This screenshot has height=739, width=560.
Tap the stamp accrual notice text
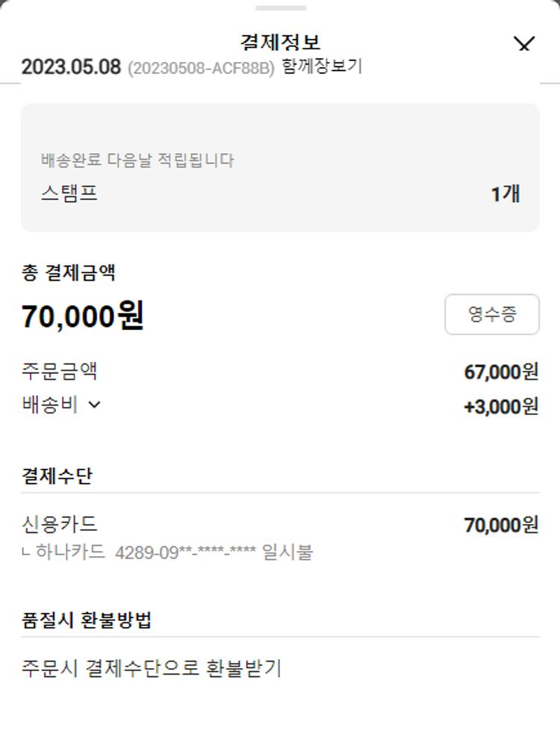[x=137, y=160]
